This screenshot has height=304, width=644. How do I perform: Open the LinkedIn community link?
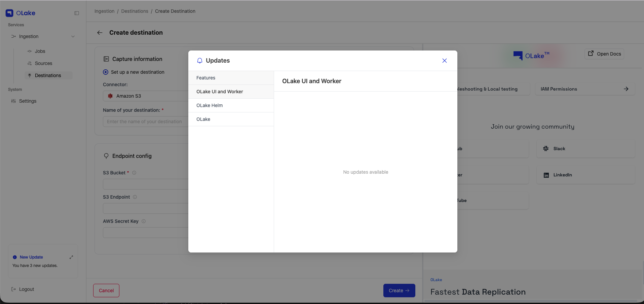(x=586, y=175)
